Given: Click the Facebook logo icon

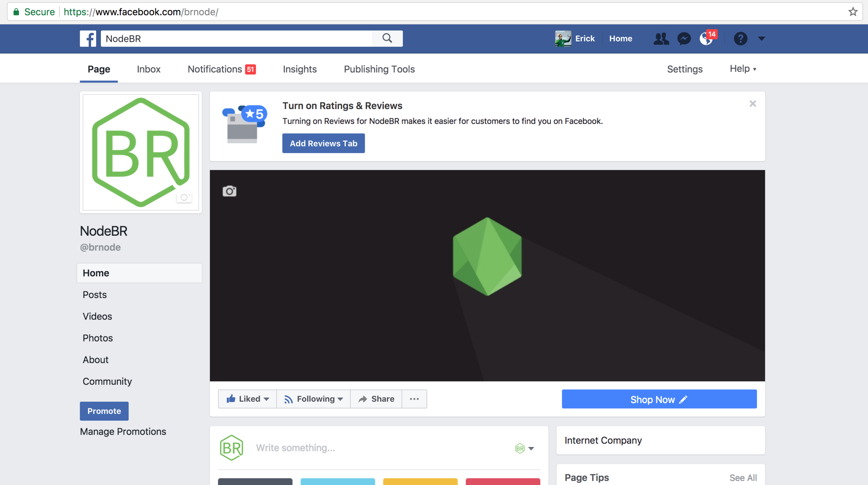Looking at the screenshot, I should 88,38.
